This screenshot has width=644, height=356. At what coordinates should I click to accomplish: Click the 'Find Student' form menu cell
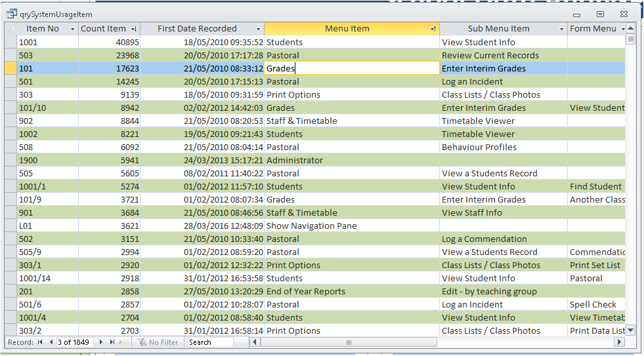pos(596,186)
